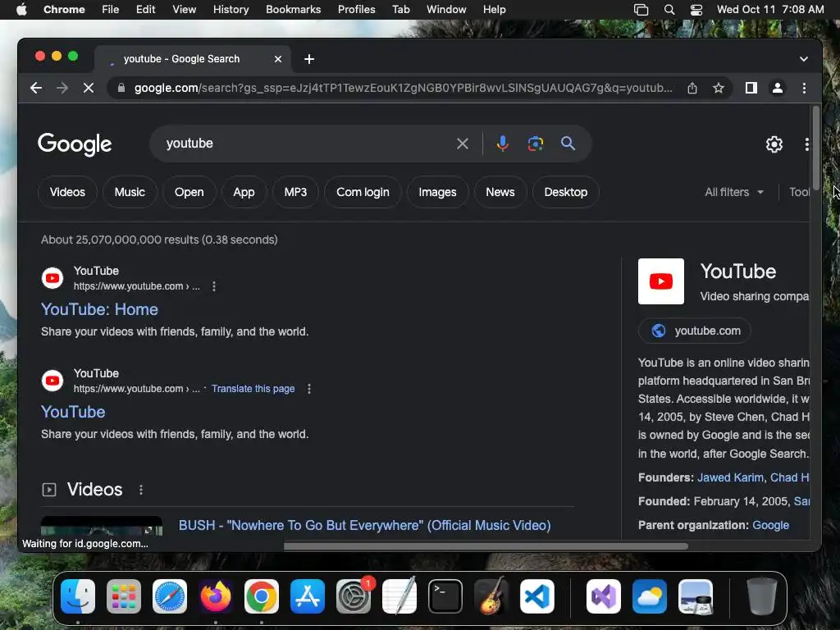The image size is (840, 630).
Task: Open the App Store from the dock
Action: [308, 596]
